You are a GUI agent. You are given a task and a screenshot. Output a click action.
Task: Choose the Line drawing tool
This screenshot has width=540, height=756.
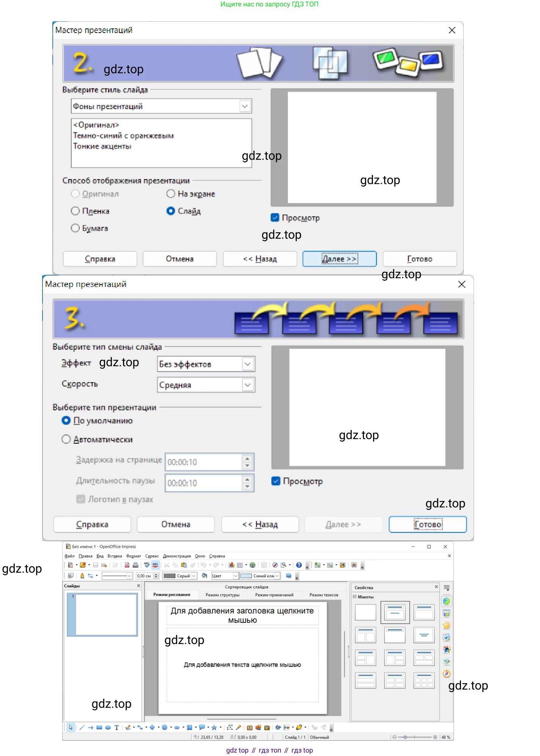tap(82, 728)
